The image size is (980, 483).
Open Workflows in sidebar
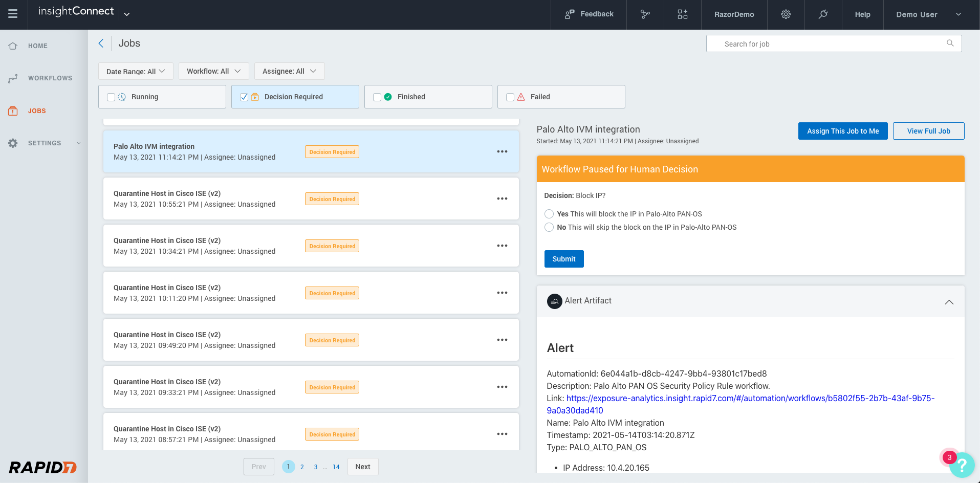pyautogui.click(x=50, y=78)
